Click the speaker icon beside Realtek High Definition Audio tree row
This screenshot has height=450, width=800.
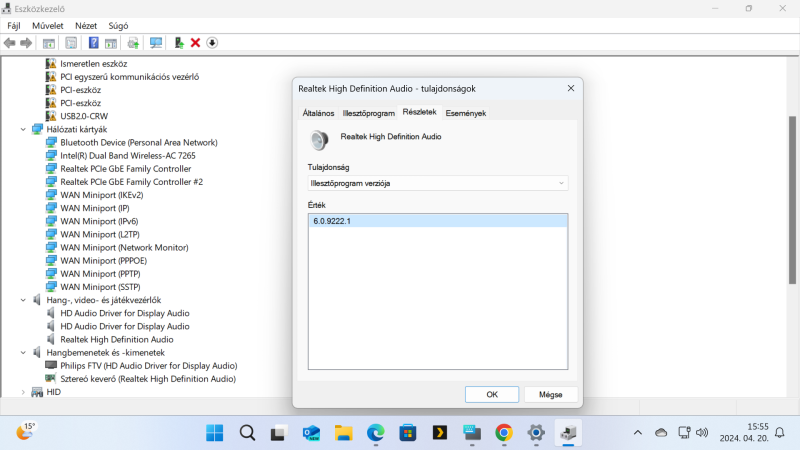click(51, 339)
